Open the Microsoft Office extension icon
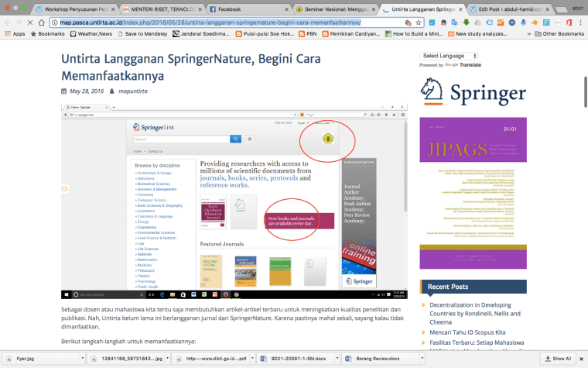 point(569,22)
